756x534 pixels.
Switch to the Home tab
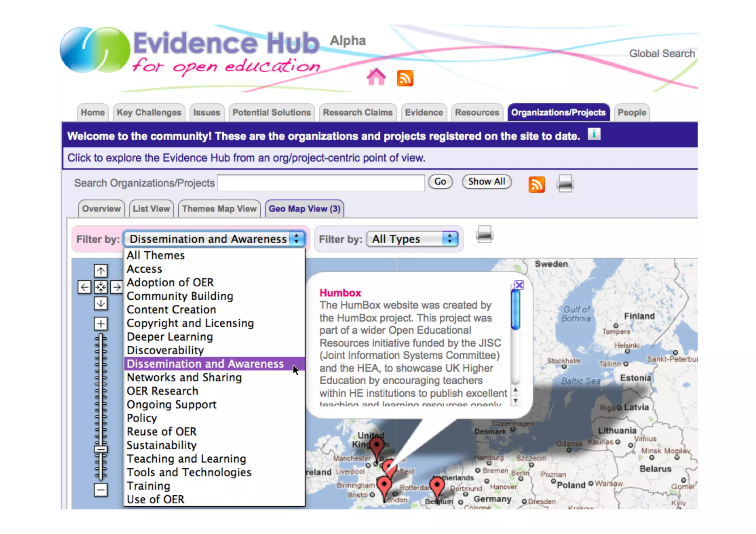coord(93,113)
